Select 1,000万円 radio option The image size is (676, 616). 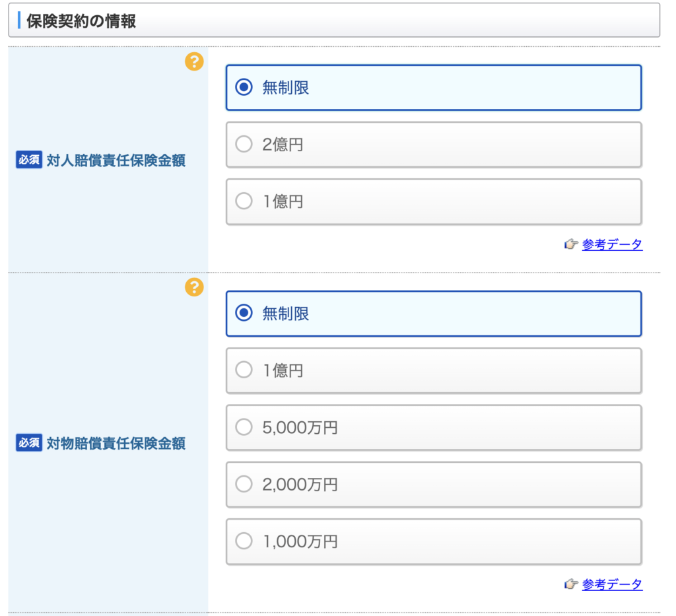coord(244,542)
